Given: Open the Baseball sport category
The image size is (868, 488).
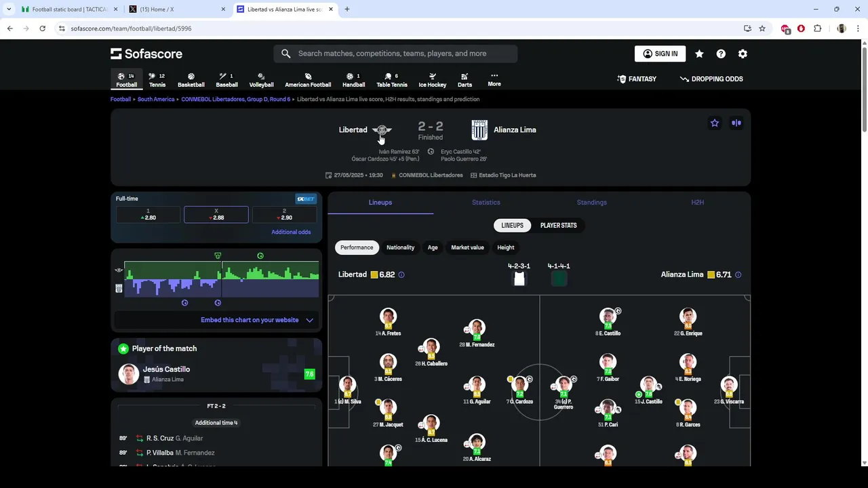Looking at the screenshot, I should point(226,80).
